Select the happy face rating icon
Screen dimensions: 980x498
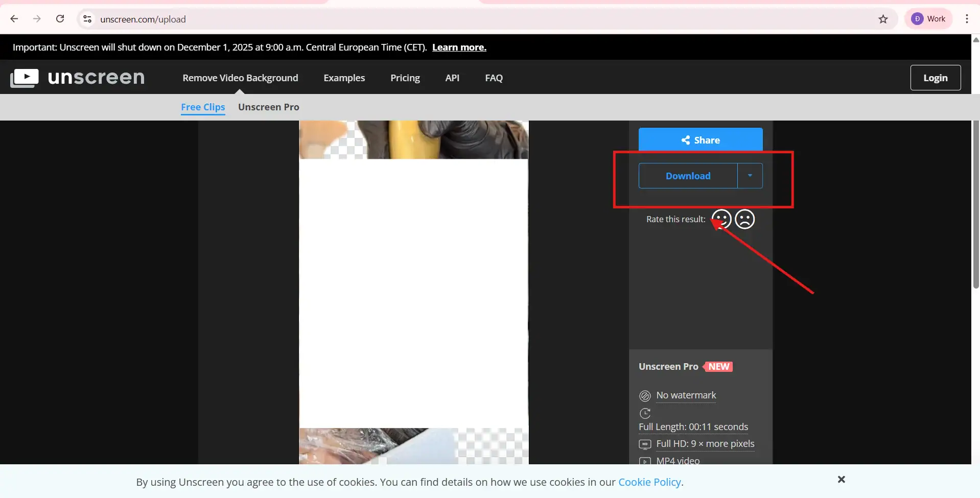click(720, 219)
